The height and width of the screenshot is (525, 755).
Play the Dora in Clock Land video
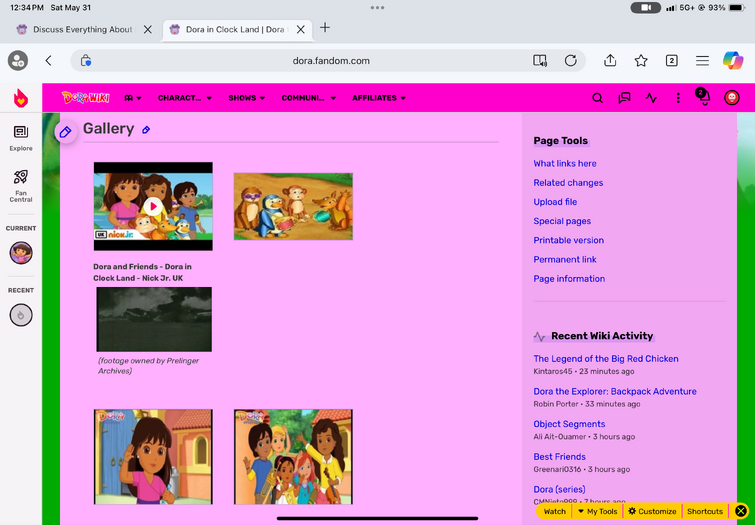[x=153, y=206]
